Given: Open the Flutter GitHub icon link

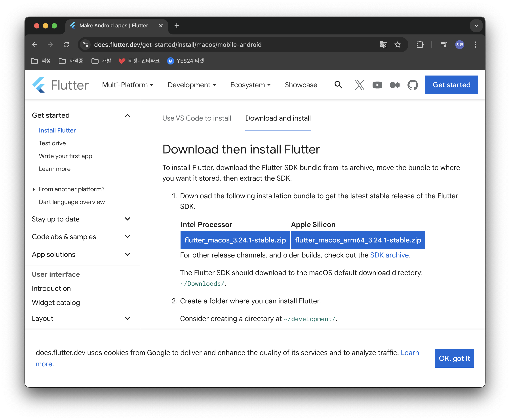Looking at the screenshot, I should pos(413,85).
